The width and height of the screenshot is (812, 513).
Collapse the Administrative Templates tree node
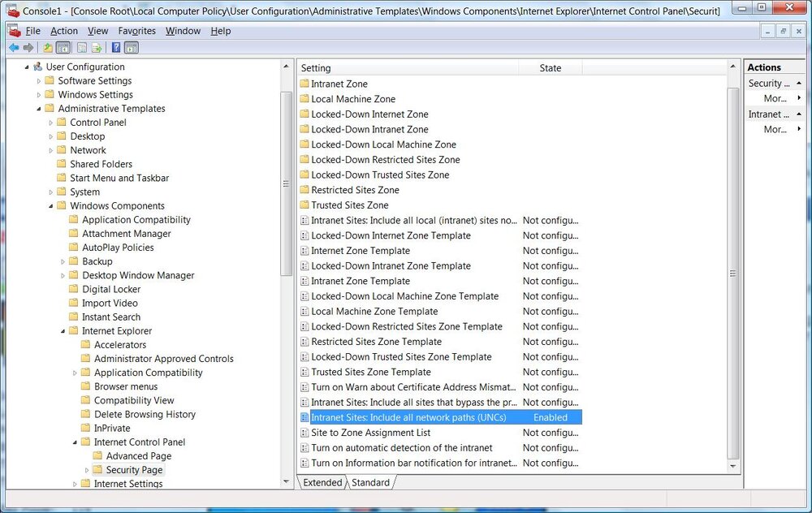coord(39,109)
